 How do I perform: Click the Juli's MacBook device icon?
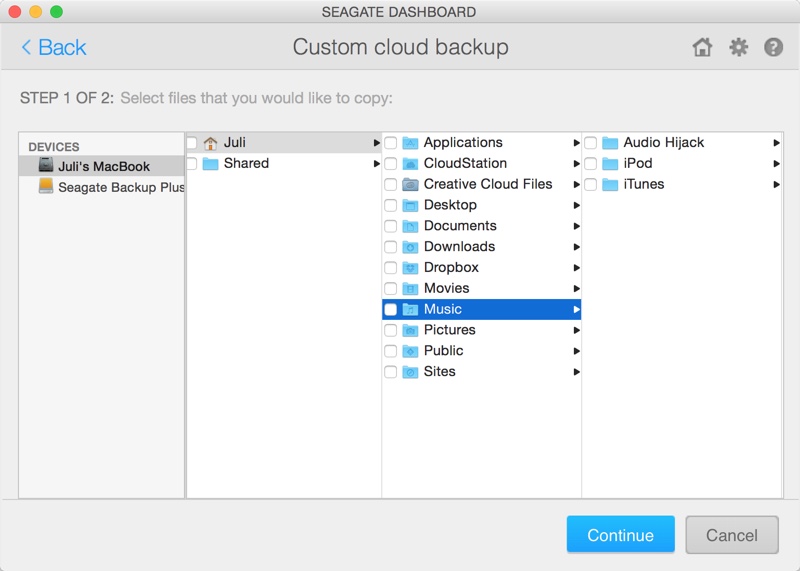(46, 166)
